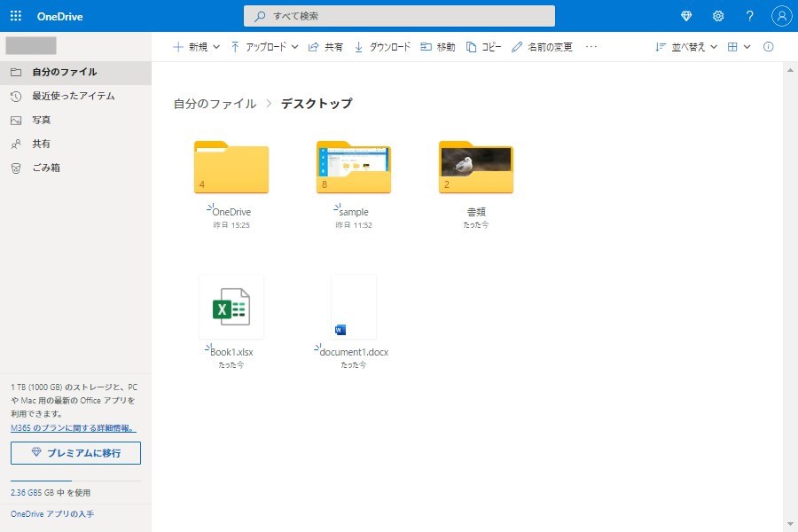Screen dimensions: 798x532
Task: Open the account profile avatar
Action: coord(781,16)
